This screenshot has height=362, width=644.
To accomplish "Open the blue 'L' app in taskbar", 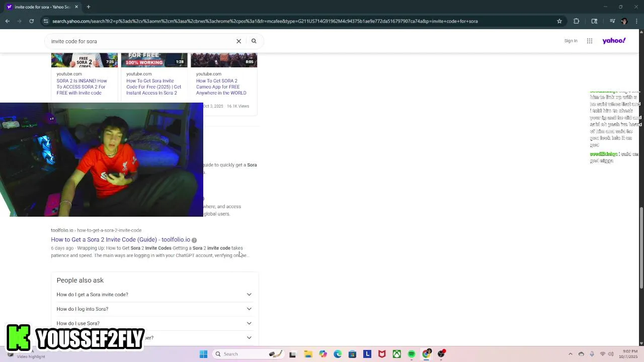I will pyautogui.click(x=367, y=354).
